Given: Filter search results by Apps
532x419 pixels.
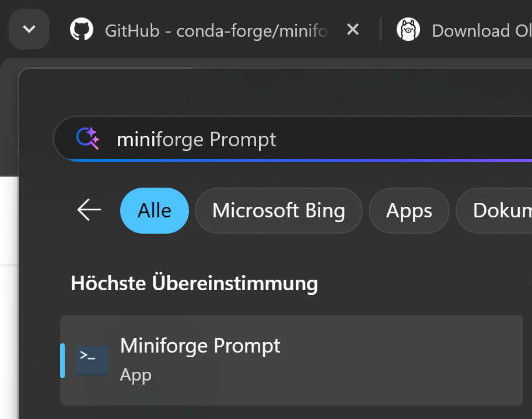Looking at the screenshot, I should (409, 210).
